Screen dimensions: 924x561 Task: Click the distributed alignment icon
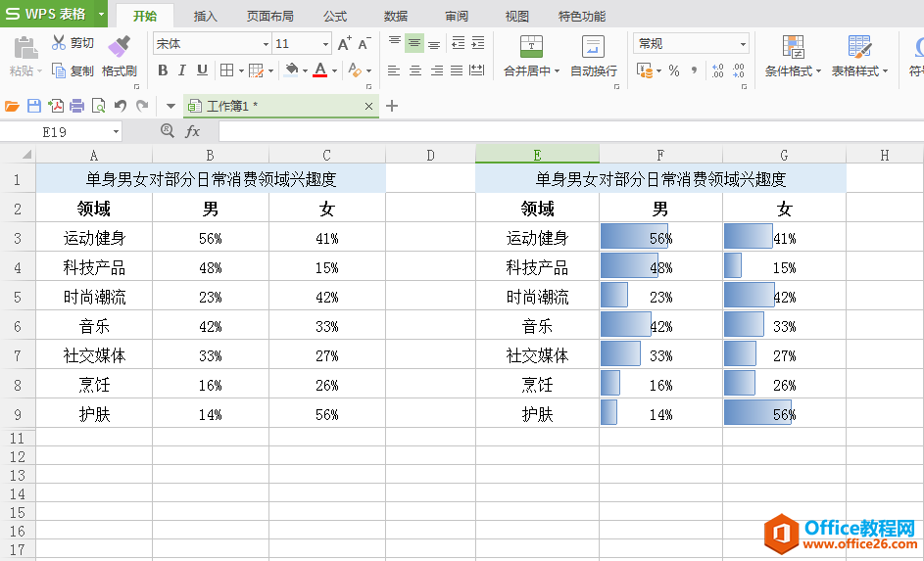coord(477,70)
